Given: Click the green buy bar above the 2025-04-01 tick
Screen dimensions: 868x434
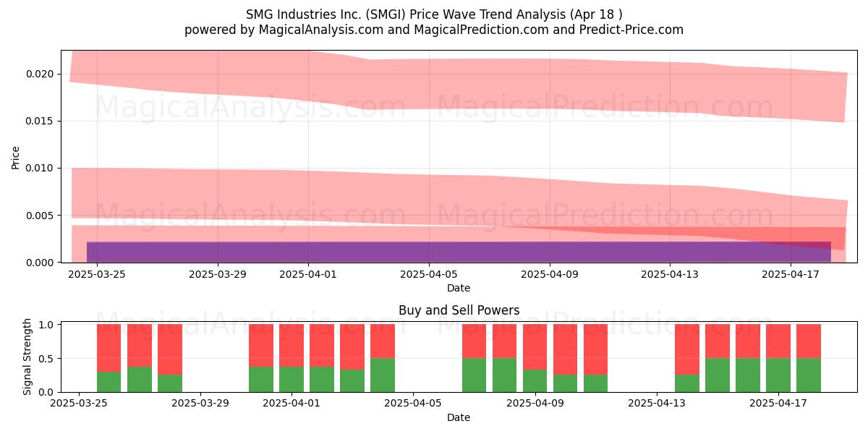Looking at the screenshot, I should [292, 379].
